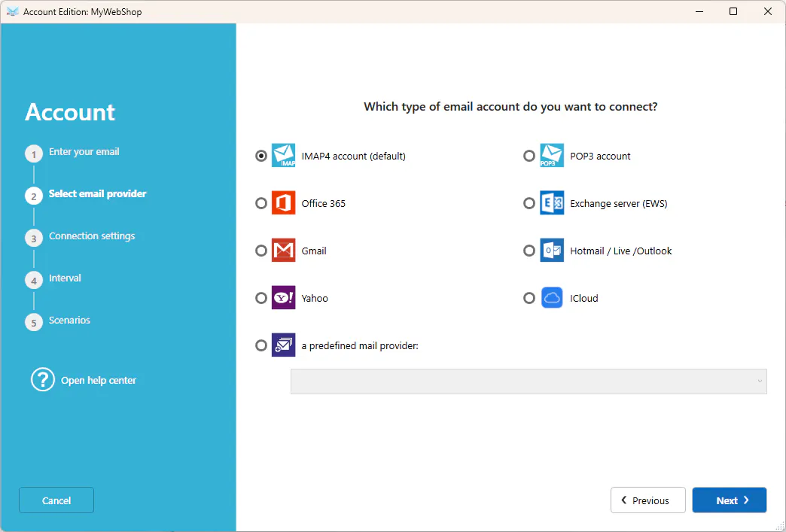786x532 pixels.
Task: Choose the Office 365 radio option
Action: pyautogui.click(x=260, y=203)
